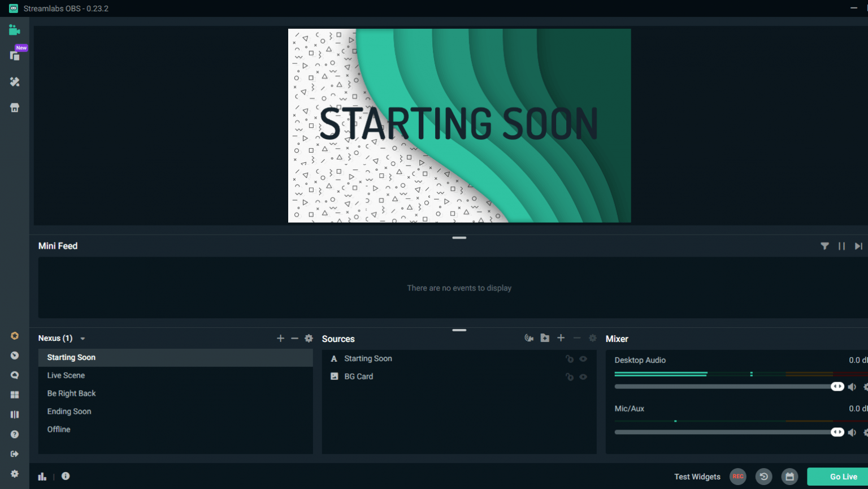Open the Themes panel with New badge
868x489 pixels.
(x=15, y=55)
